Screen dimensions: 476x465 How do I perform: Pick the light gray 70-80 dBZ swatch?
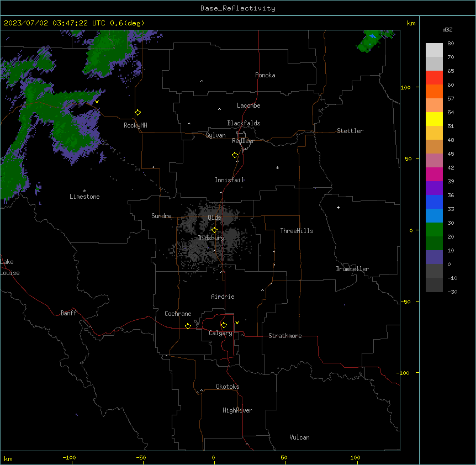434,50
